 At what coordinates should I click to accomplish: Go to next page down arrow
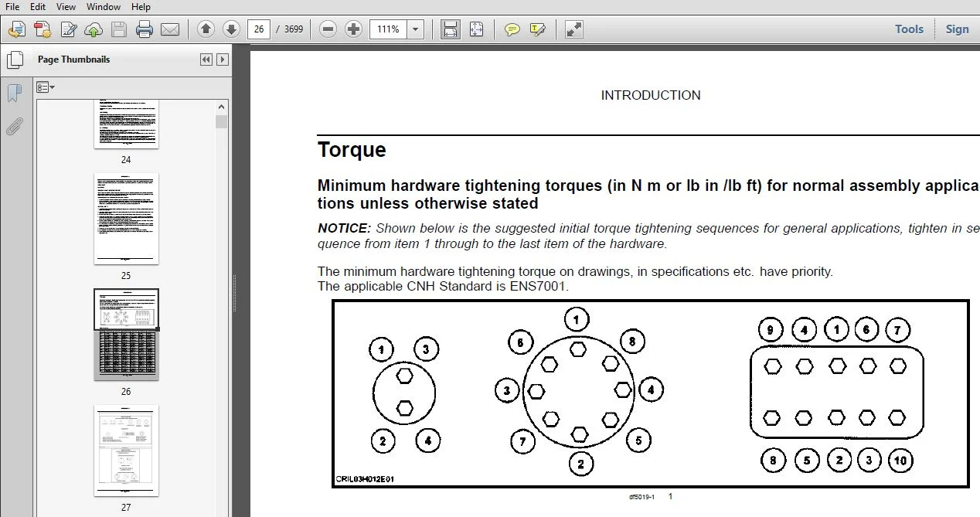(231, 29)
